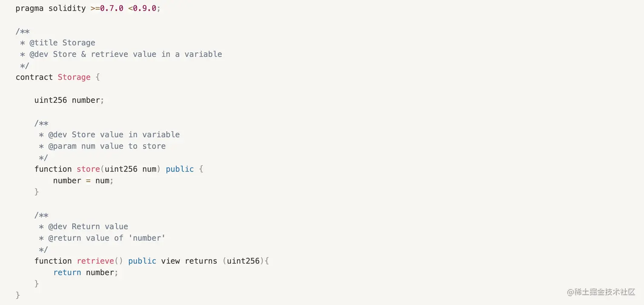Click the '@dev Store value in variable' comment
Viewport: 644px width, 305px height.
tap(114, 134)
